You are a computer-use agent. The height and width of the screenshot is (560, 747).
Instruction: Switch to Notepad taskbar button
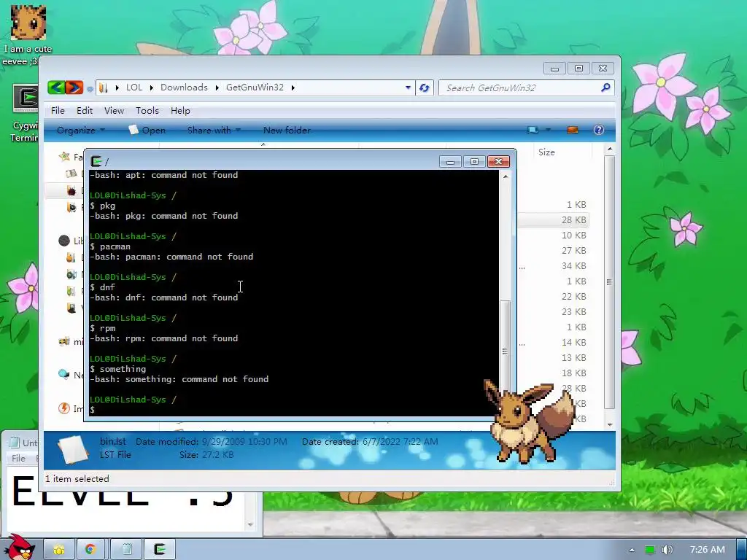[127, 550]
